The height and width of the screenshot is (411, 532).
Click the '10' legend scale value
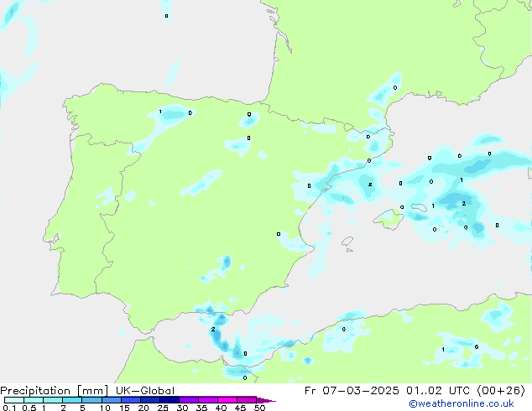105,408
